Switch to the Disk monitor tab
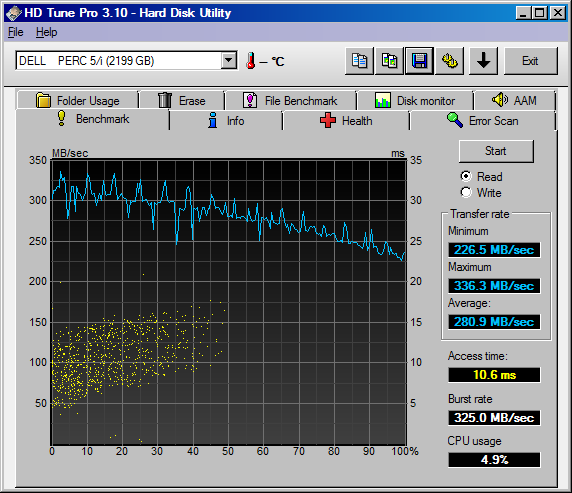The image size is (572, 493). pyautogui.click(x=415, y=100)
